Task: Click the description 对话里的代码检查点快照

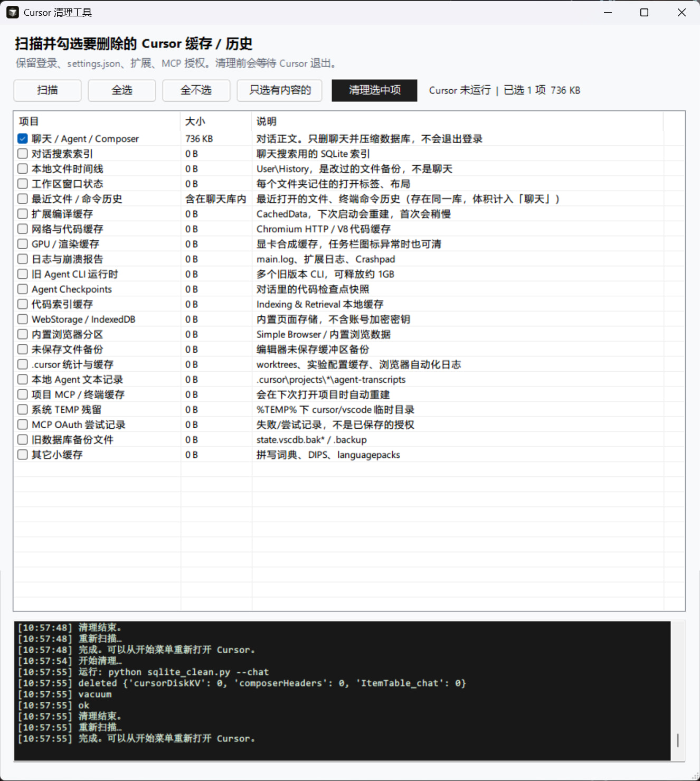Action: coord(313,289)
